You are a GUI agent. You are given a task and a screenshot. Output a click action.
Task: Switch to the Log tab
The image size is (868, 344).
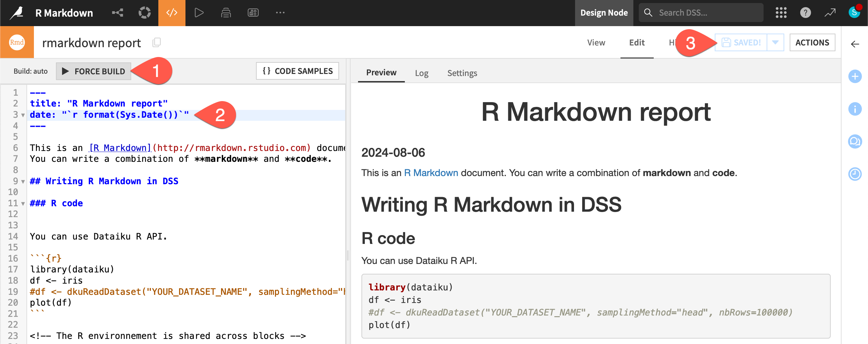click(x=422, y=73)
